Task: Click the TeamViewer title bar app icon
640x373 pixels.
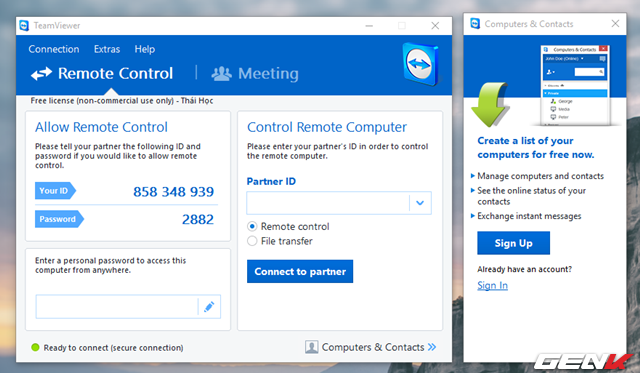Action: click(x=24, y=26)
